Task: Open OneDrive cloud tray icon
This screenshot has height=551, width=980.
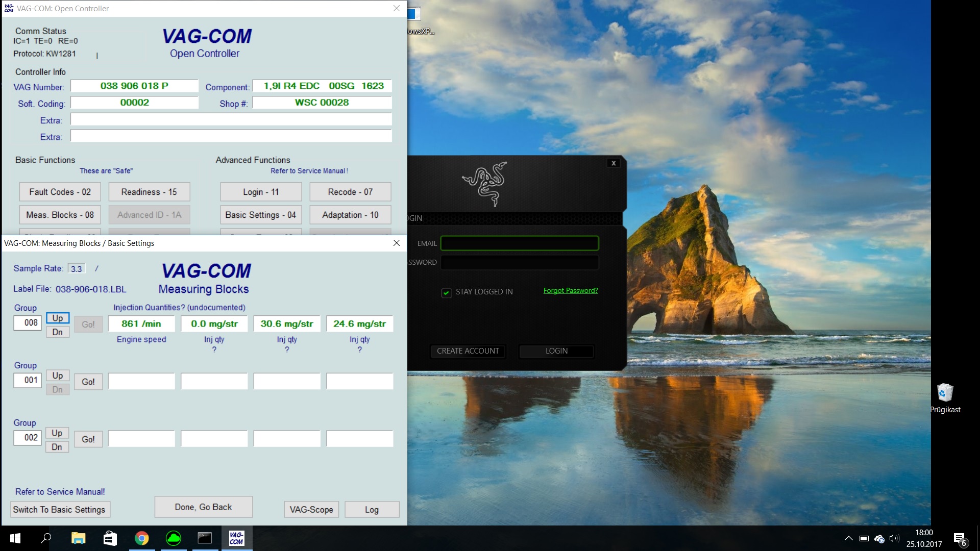Action: [x=879, y=539]
